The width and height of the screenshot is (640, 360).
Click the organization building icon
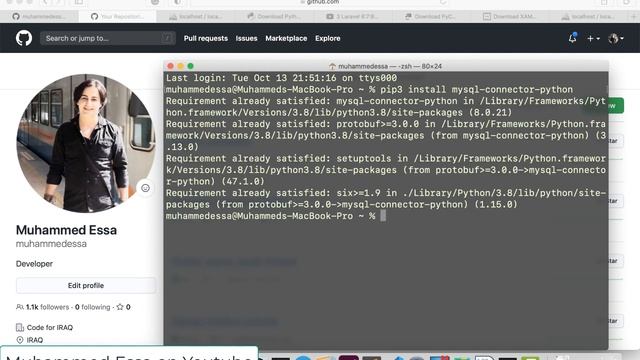tap(20, 327)
